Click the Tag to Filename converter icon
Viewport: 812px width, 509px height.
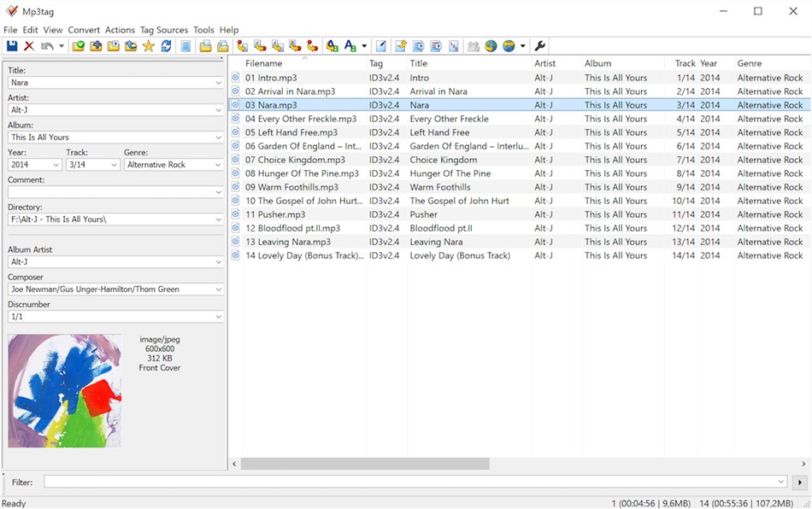click(242, 45)
